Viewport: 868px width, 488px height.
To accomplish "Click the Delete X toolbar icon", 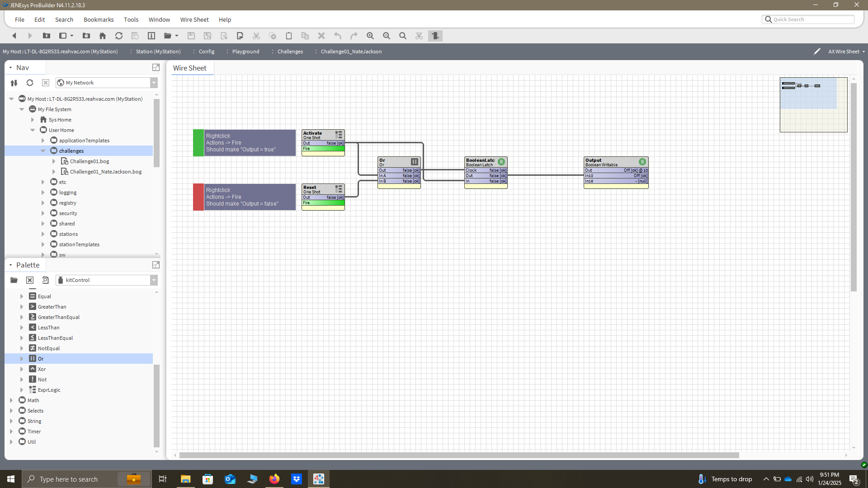I will click(321, 36).
